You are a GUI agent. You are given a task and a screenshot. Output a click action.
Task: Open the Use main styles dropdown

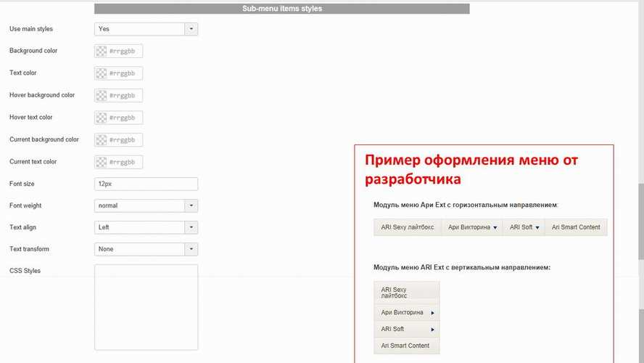[191, 29]
